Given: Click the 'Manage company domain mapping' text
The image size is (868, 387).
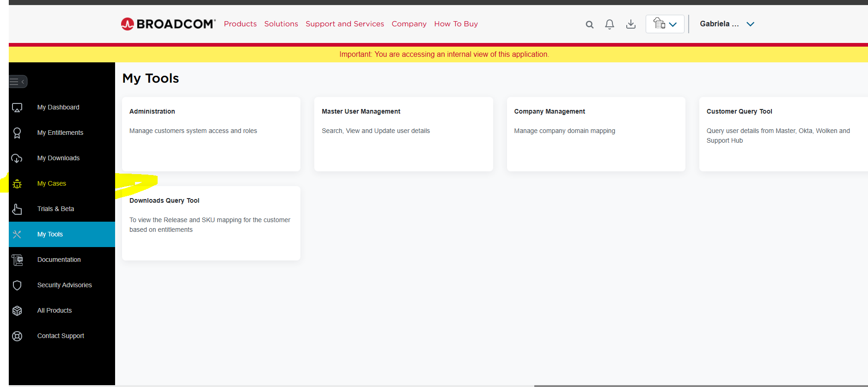Looking at the screenshot, I should [564, 131].
